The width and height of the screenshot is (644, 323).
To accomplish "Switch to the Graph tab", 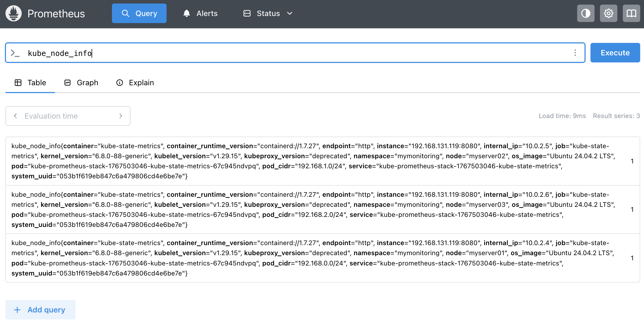I will 81,83.
